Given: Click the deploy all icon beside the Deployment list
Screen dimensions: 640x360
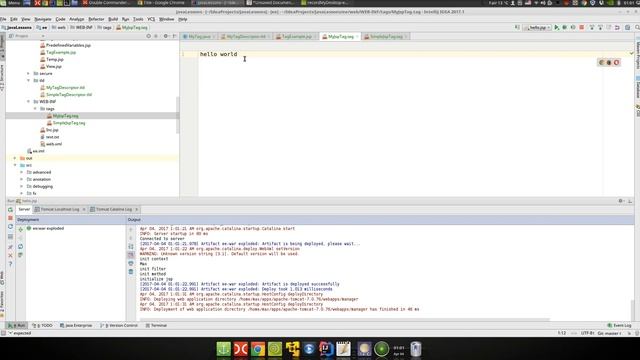Looking at the screenshot, I should click(20, 229).
